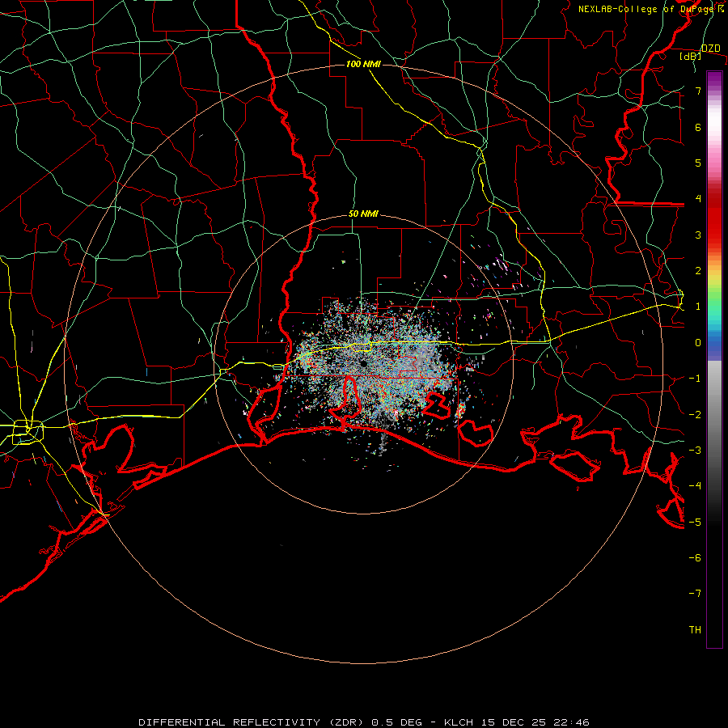Click the "100 NMI" range ring label
The height and width of the screenshot is (728, 728).
363,64
